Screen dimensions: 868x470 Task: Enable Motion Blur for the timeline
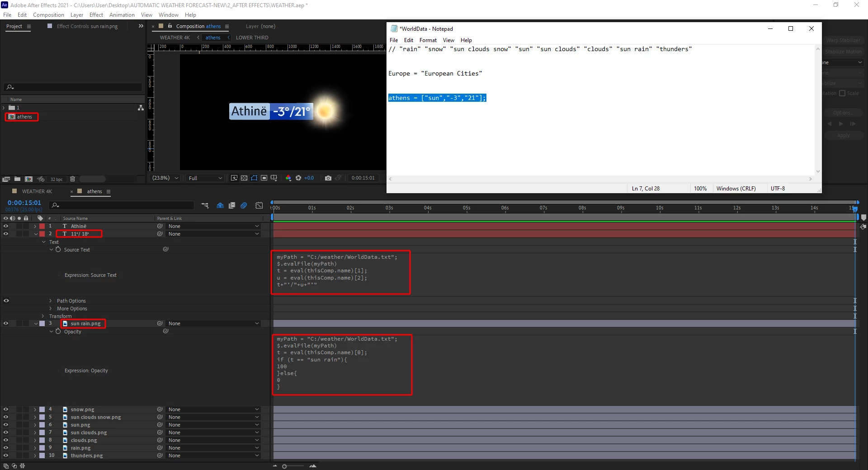tap(244, 205)
